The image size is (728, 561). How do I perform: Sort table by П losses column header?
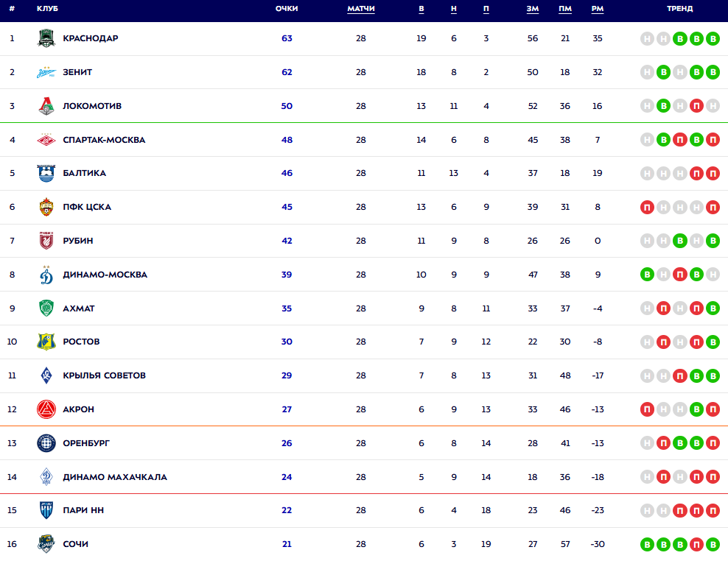(x=486, y=9)
